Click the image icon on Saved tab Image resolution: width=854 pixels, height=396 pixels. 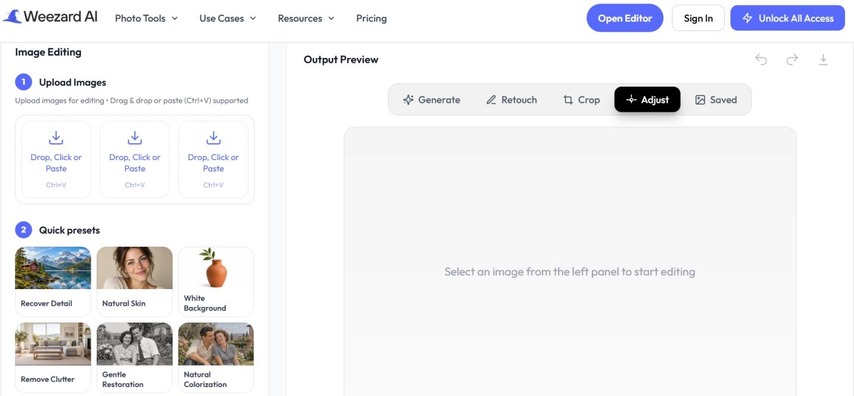pos(700,100)
